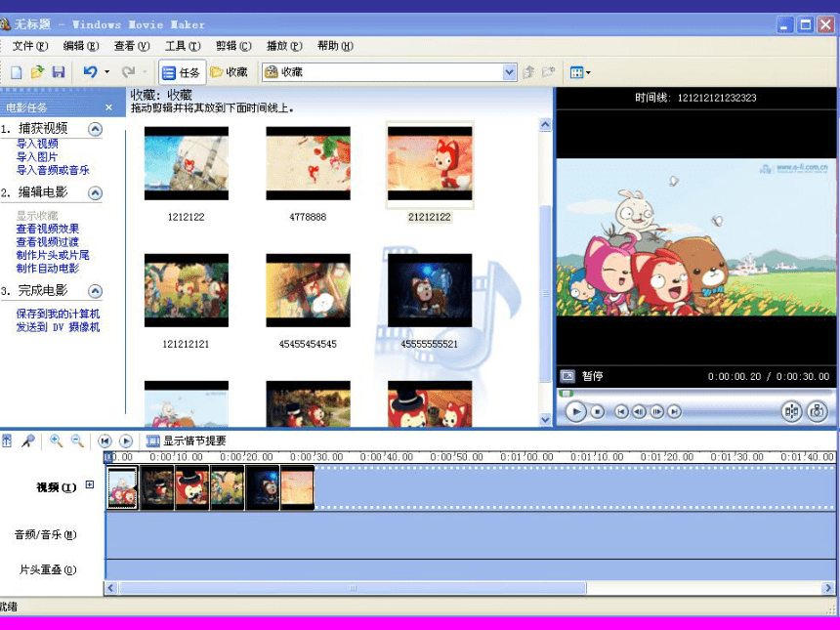Open the 播放(P) menu
This screenshot has width=840, height=630.
pyautogui.click(x=284, y=46)
